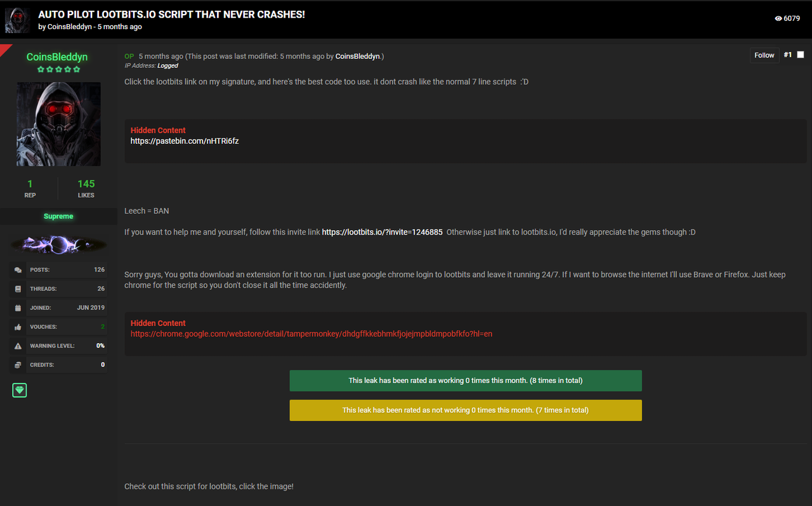Open CoinsBleddyn profile from username heading
812x506 pixels.
click(x=57, y=57)
